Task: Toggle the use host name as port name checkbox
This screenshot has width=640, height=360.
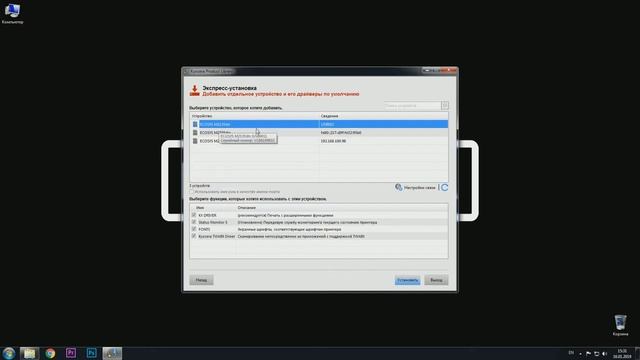Action: click(x=191, y=191)
